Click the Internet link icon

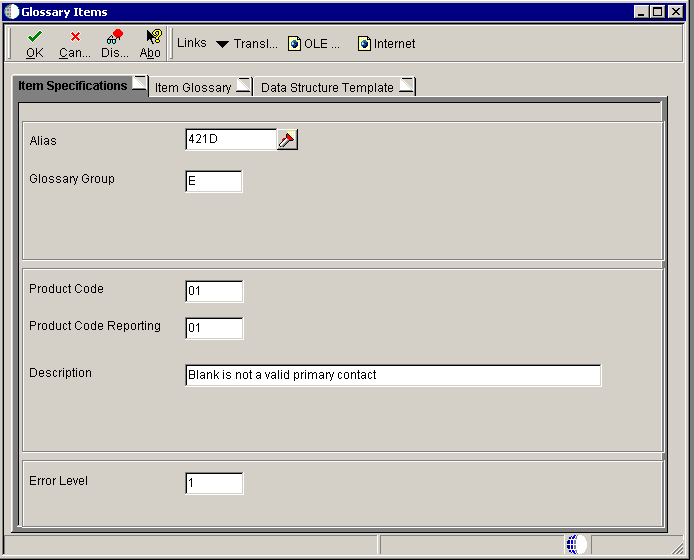coord(364,44)
